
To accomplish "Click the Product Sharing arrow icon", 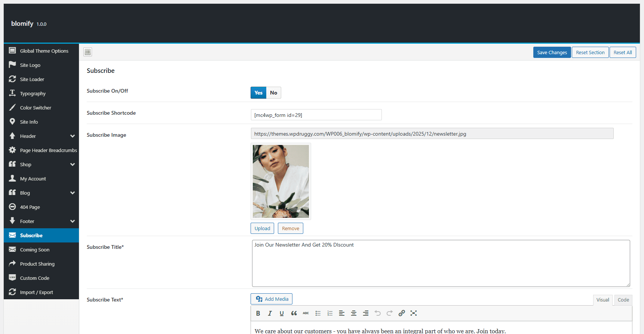I will coord(12,263).
